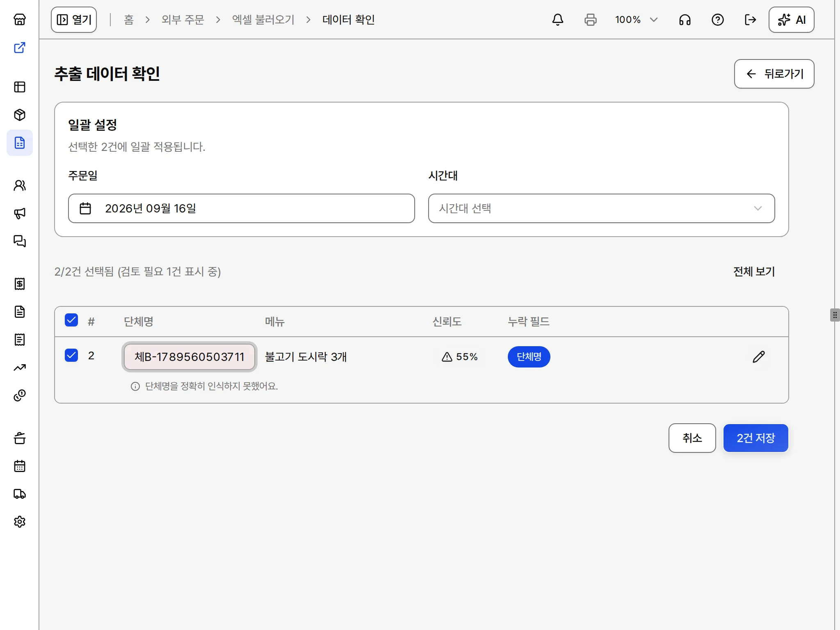Click the logout icon in header
Viewport: 840px width, 630px height.
tap(751, 20)
